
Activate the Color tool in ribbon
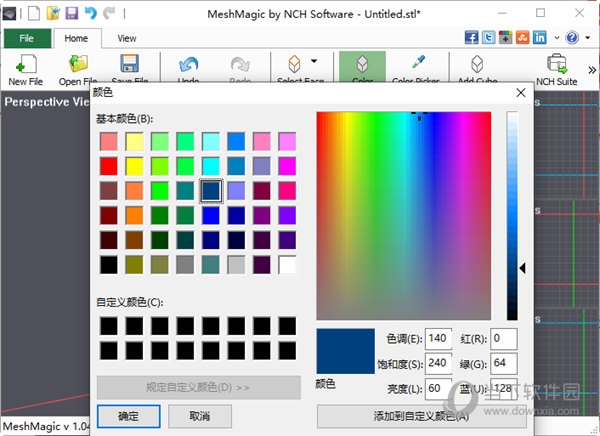point(362,67)
